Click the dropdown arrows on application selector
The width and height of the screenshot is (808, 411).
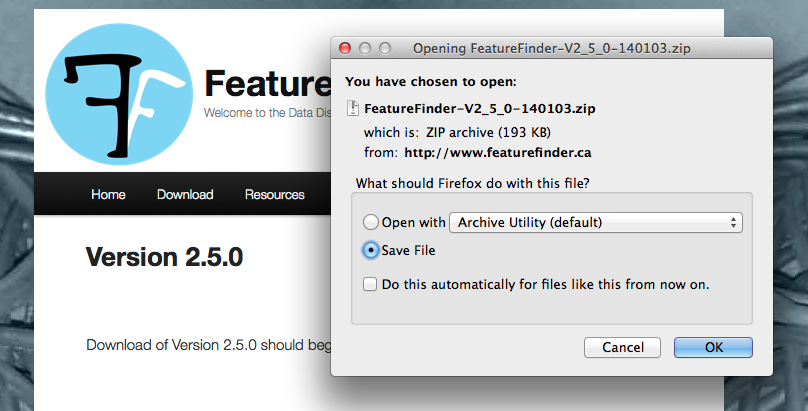click(x=733, y=222)
